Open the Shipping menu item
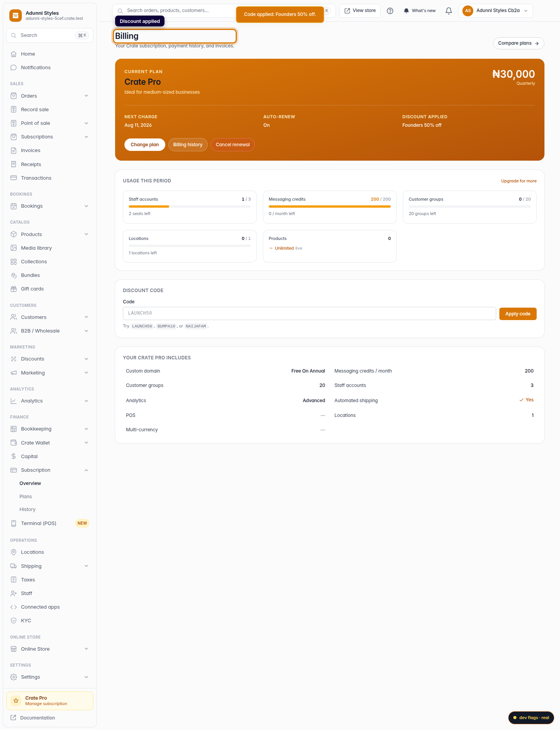Viewport: 560px width, 730px height. [x=50, y=566]
